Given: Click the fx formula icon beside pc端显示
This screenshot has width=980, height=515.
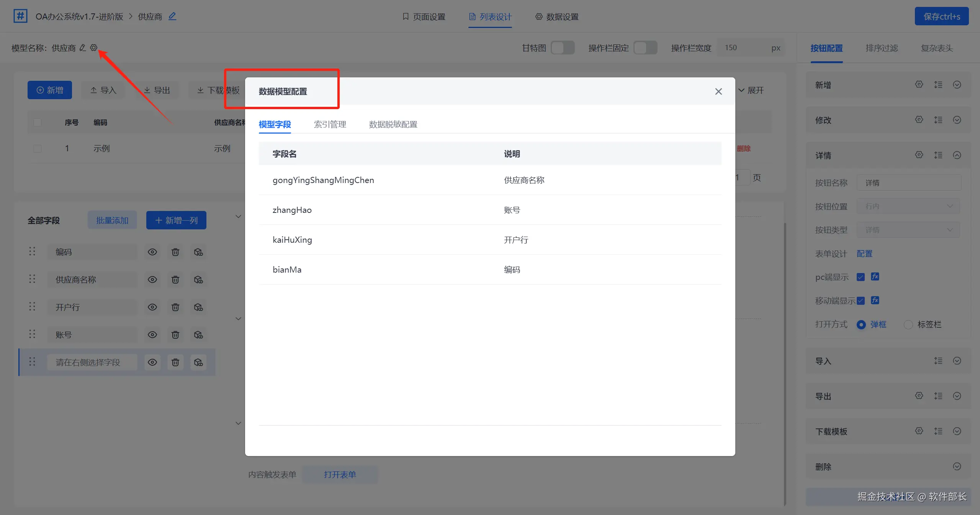Looking at the screenshot, I should coord(875,276).
